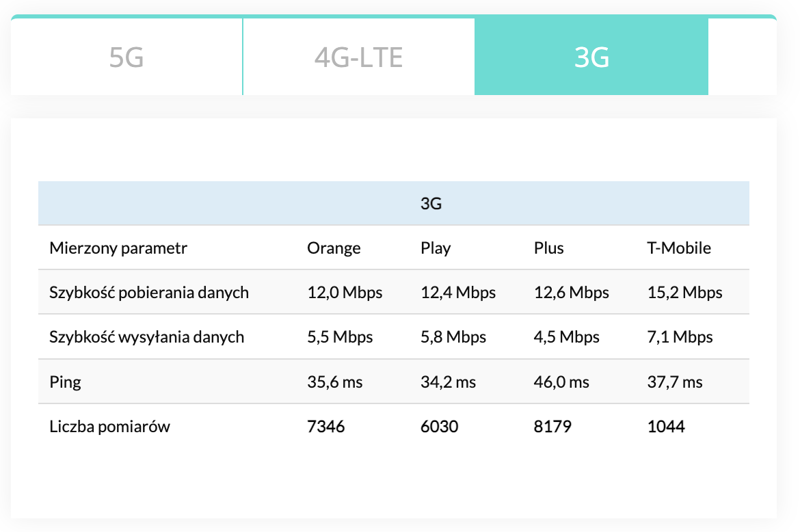800x532 pixels.
Task: Click T-Mobile ping value 37,7 ms
Action: coord(675,382)
